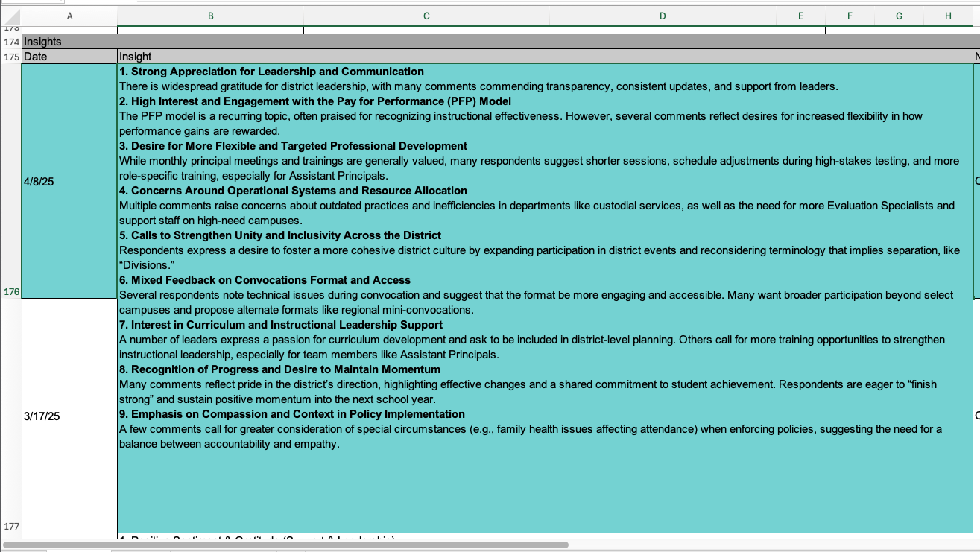The image size is (980, 552).
Task: Select column C header
Action: (x=426, y=16)
